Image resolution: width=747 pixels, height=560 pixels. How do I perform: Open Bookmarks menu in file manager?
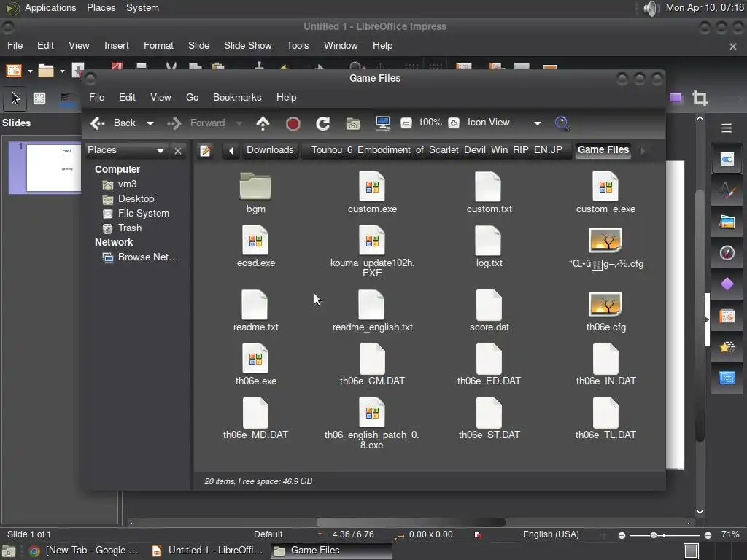[237, 97]
